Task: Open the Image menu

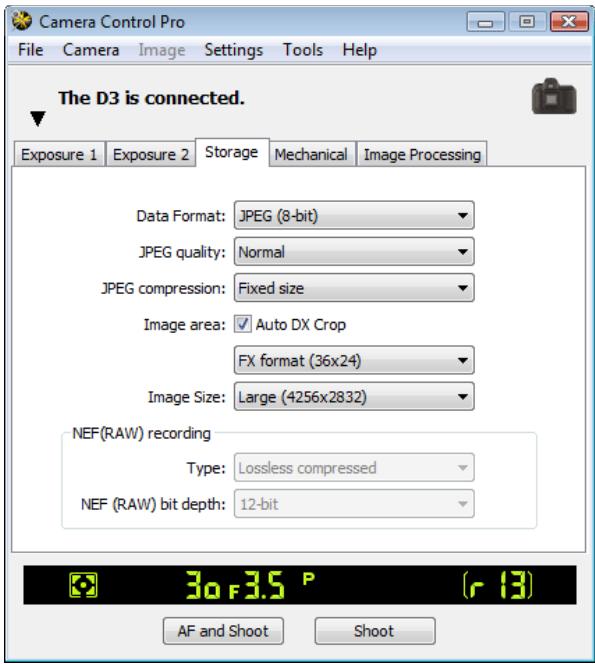Action: pyautogui.click(x=162, y=50)
